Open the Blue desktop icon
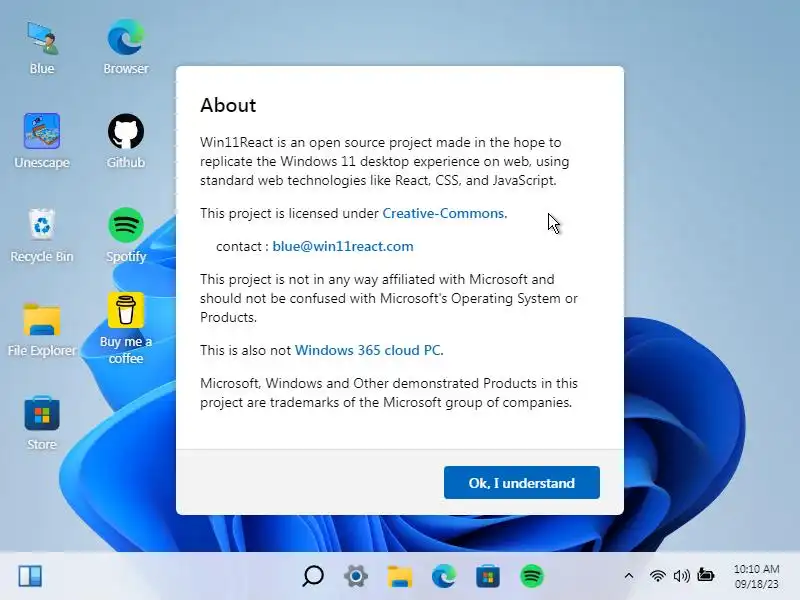This screenshot has width=800, height=600. click(x=42, y=47)
